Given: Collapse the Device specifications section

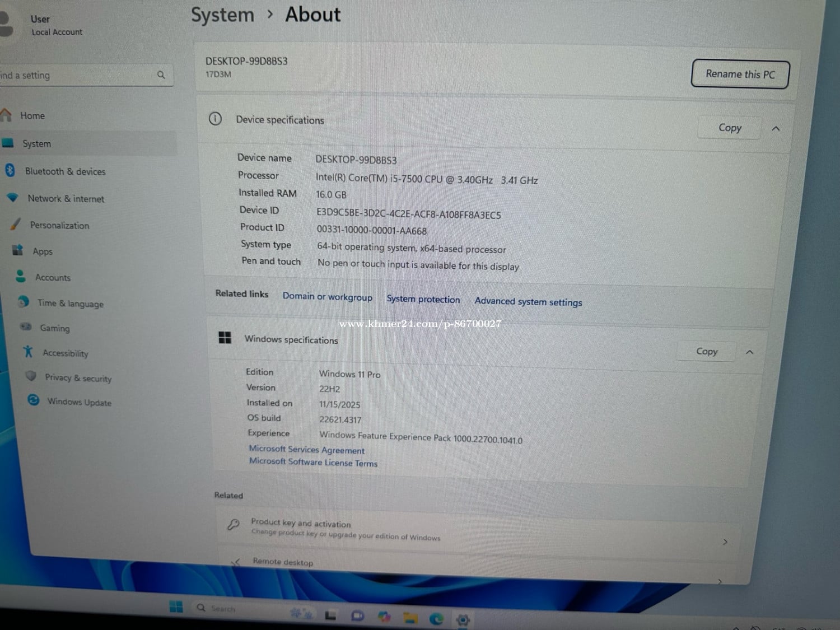Looking at the screenshot, I should 776,129.
